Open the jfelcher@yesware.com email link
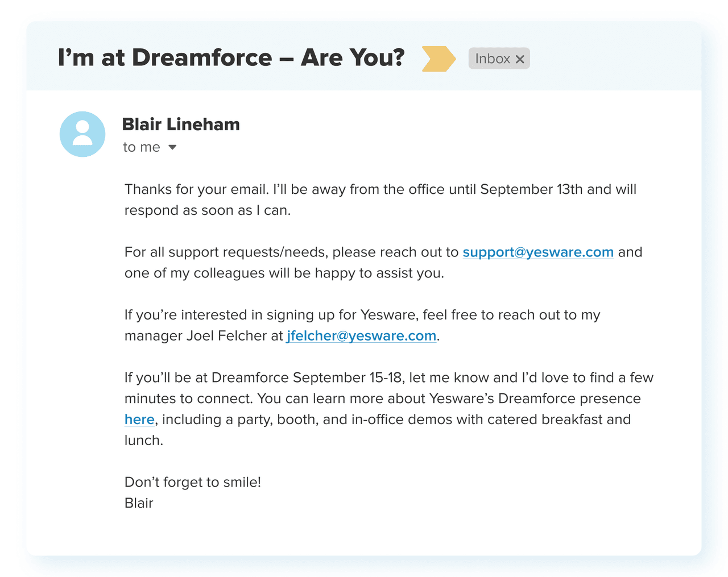Screen dimensions: 728x577 [x=361, y=336]
